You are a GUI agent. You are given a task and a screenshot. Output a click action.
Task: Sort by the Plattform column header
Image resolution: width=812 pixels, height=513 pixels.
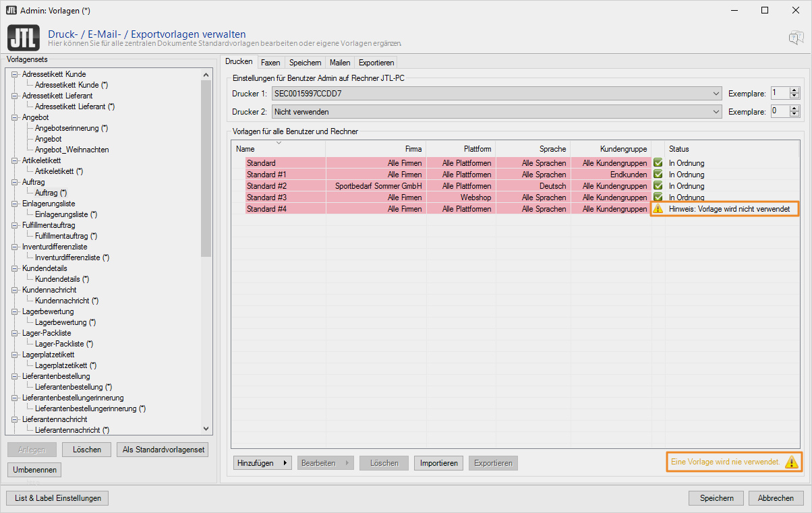(460, 148)
